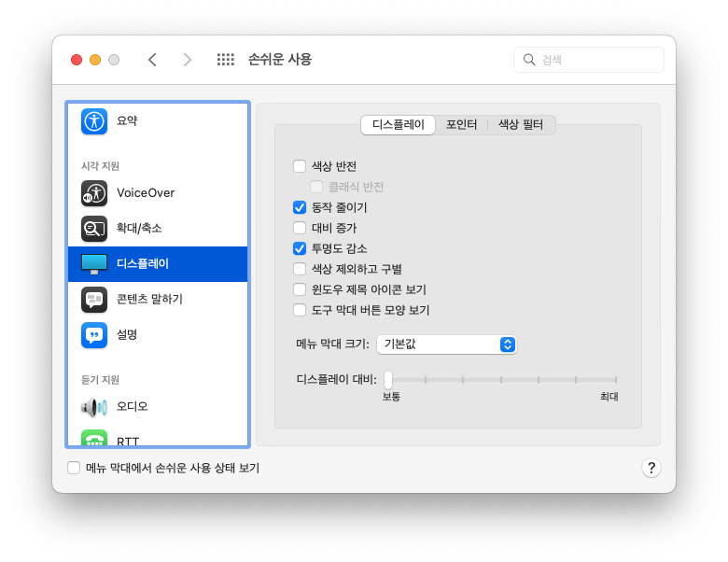Viewport: 728px width, 562px height.
Task: Click the search magnifier icon
Action: [x=529, y=60]
